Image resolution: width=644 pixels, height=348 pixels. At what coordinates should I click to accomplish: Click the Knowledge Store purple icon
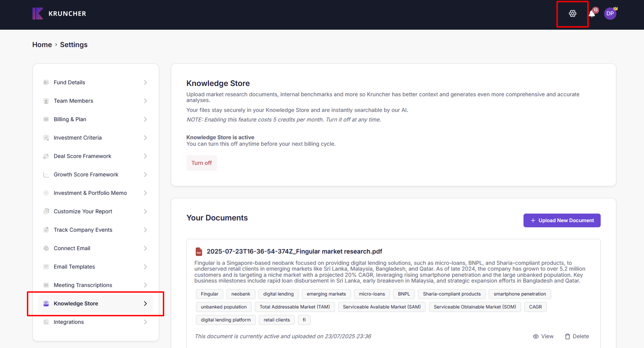(46, 304)
